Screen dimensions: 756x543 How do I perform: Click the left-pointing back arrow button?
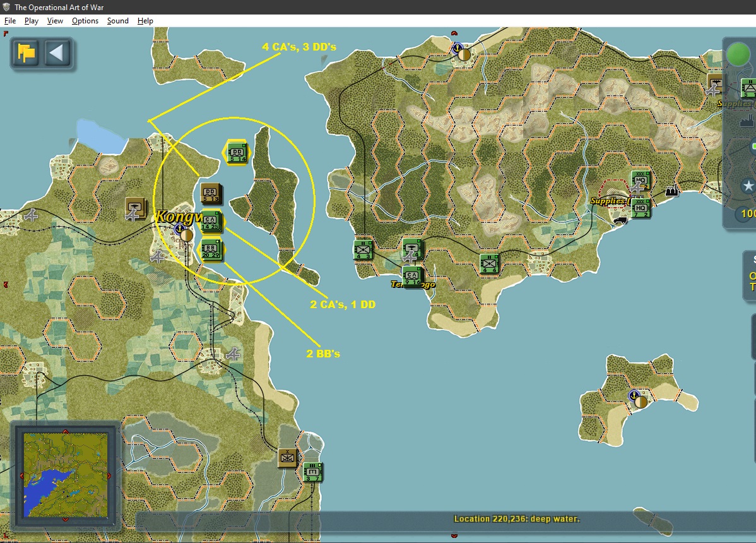[x=57, y=52]
